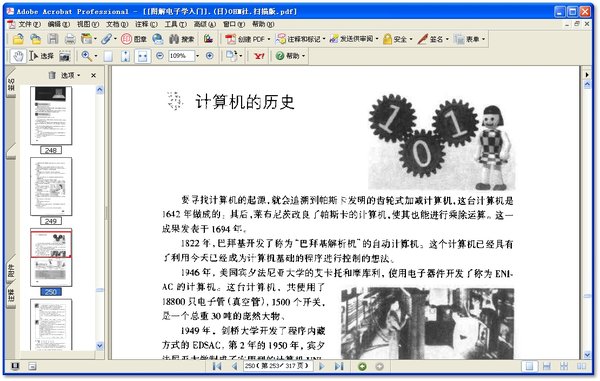Viewport: 600px width, 381px height.
Task: Toggle single page layout view
Action: coord(529,366)
